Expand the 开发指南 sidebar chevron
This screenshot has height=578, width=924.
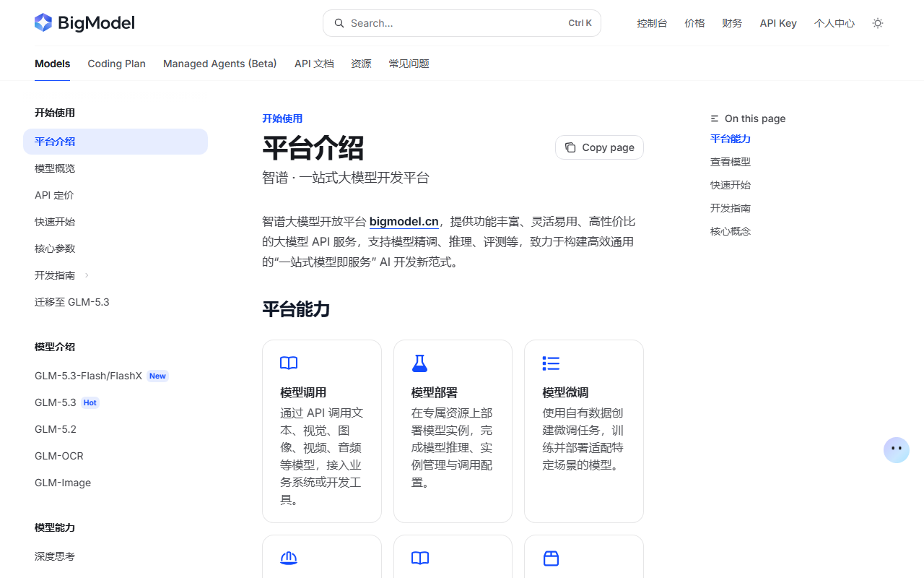point(87,275)
